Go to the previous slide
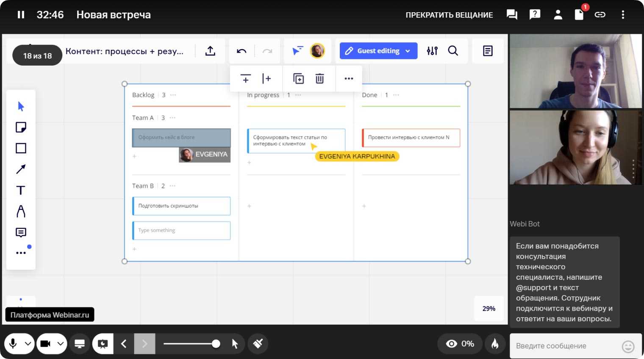 [x=124, y=344]
